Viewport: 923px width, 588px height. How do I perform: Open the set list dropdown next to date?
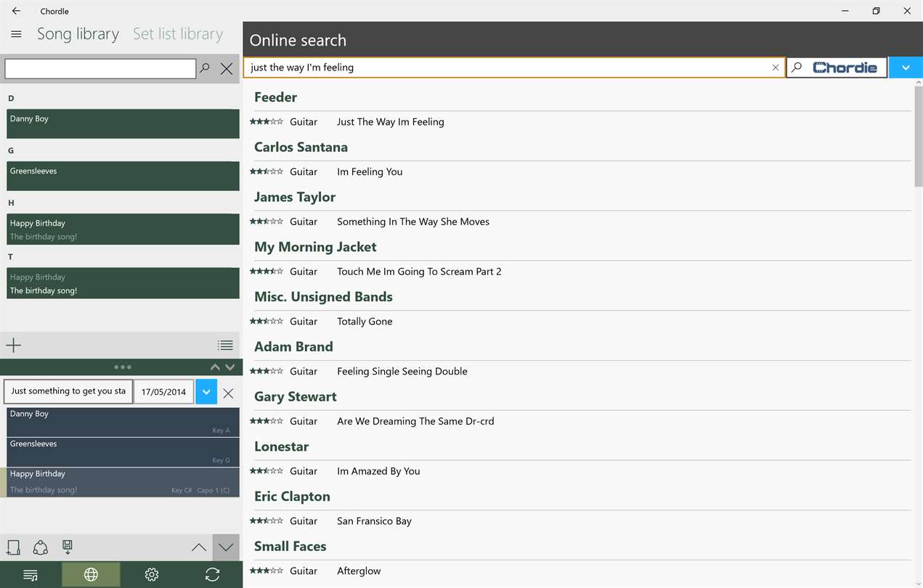[x=206, y=392]
